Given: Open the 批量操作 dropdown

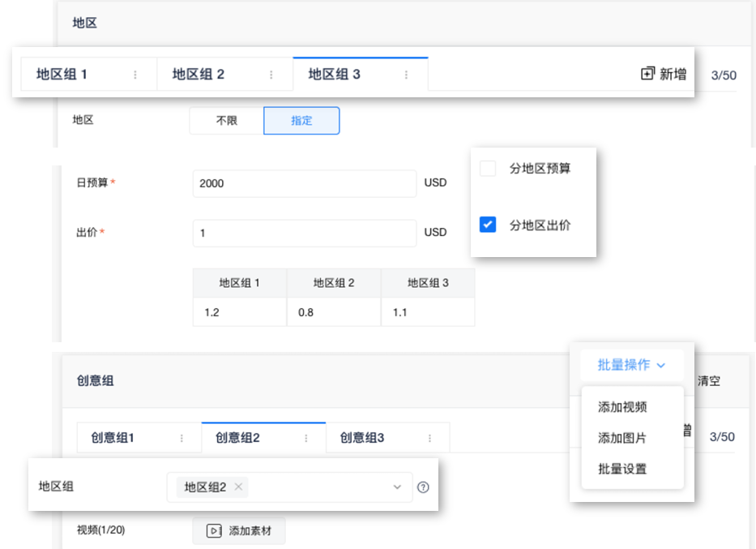Looking at the screenshot, I should (x=630, y=364).
